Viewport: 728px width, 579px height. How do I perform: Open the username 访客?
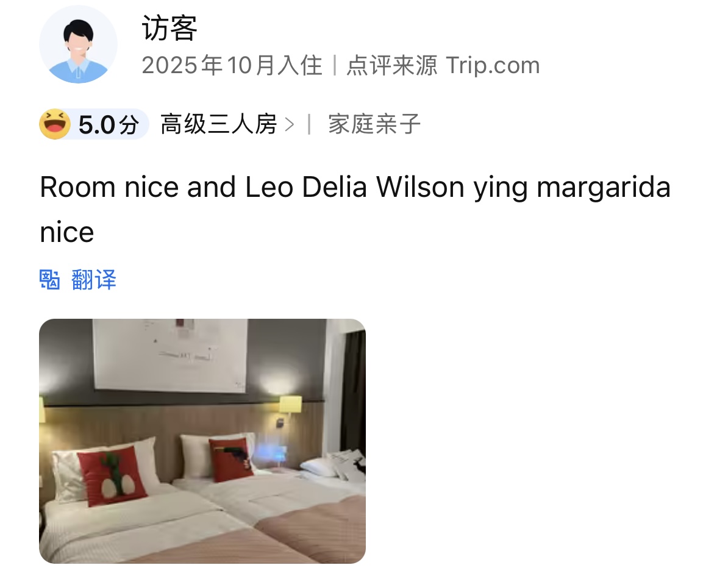170,28
